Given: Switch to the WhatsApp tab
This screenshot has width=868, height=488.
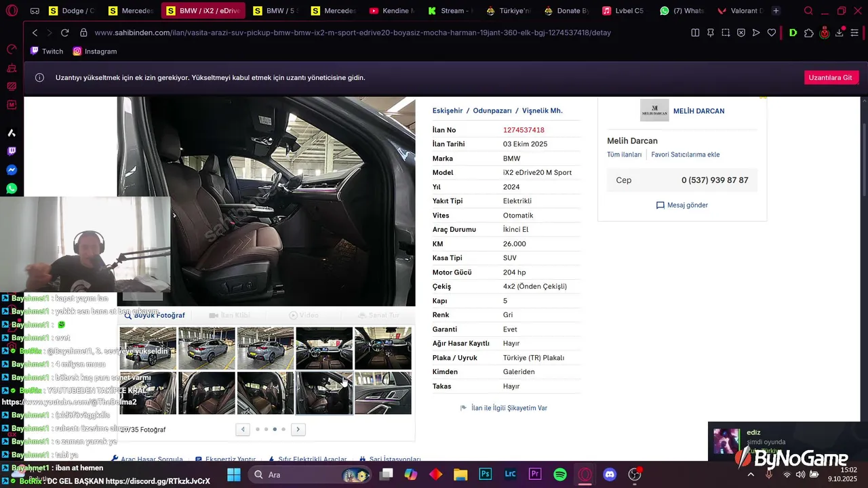Looking at the screenshot, I should pos(683,11).
